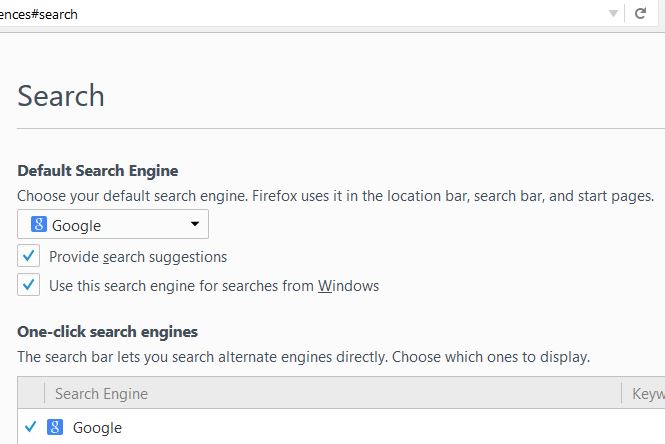The image size is (665, 444).
Task: Click the reload page icon
Action: [x=640, y=14]
